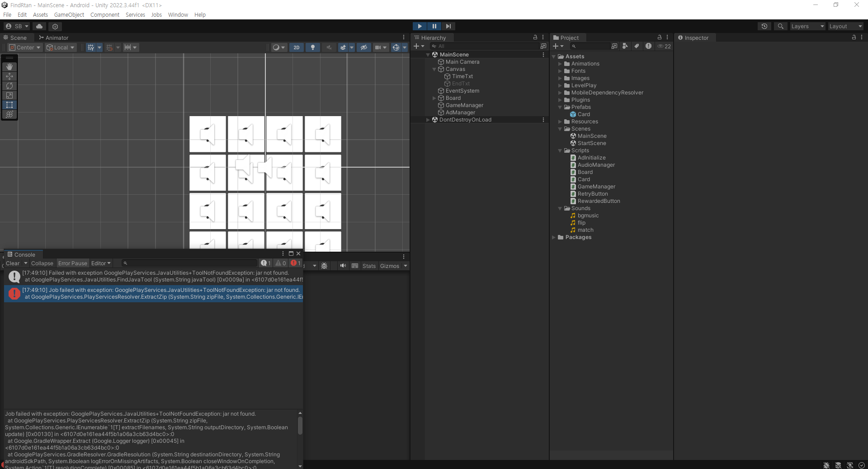868x469 pixels.
Task: Select the GameManager object in Hierarchy
Action: [x=464, y=105]
